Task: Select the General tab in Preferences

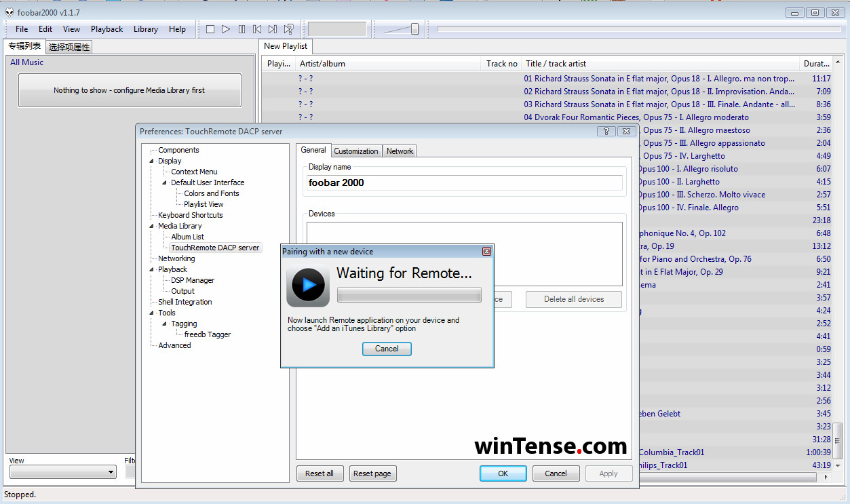Action: pos(313,150)
